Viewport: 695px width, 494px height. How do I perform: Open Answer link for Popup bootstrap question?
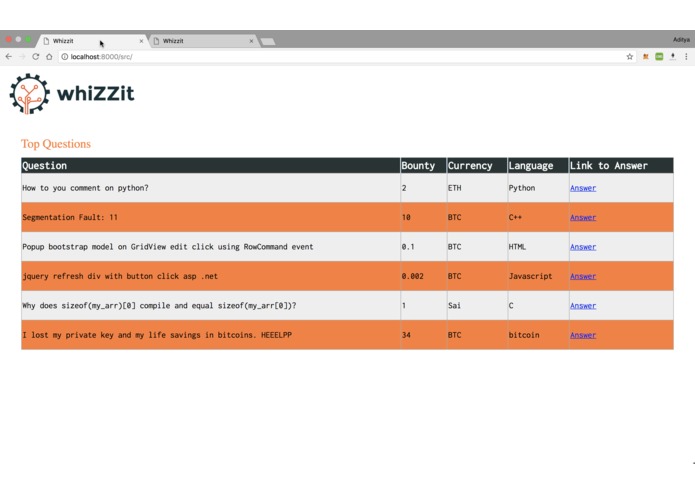pos(583,247)
